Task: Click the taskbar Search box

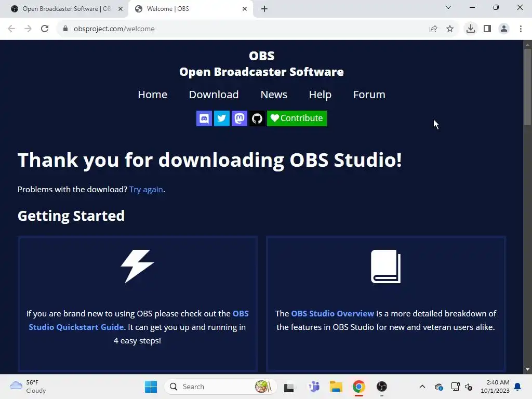Action: coord(221,387)
